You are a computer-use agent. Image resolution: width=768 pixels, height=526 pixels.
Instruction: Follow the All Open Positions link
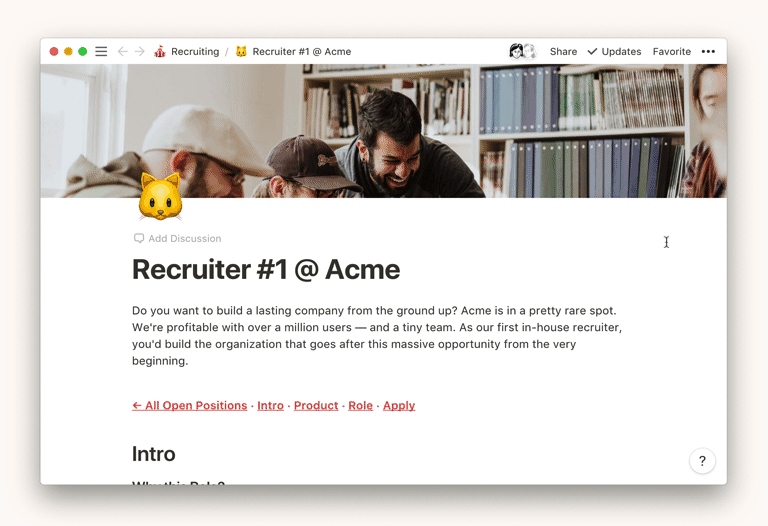(x=190, y=406)
